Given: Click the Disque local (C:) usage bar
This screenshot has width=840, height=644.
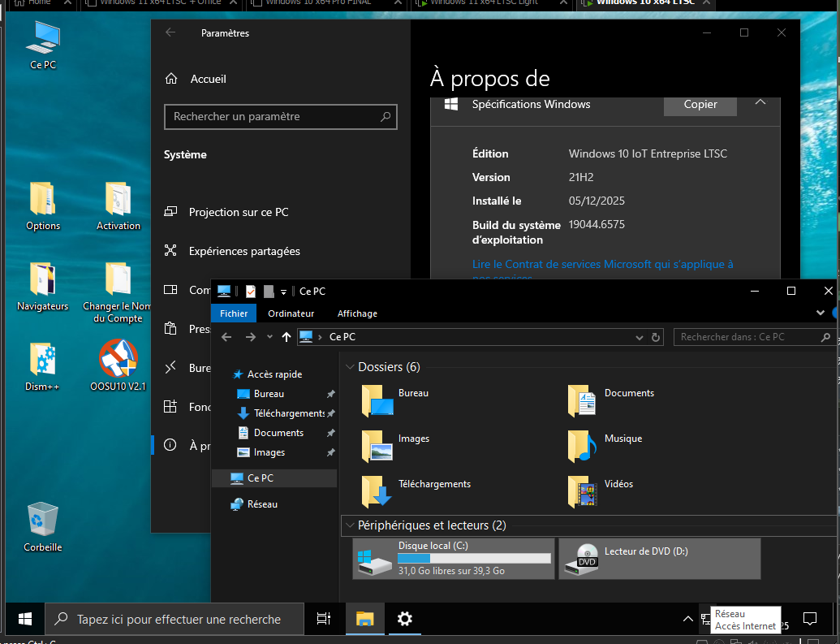Looking at the screenshot, I should (x=474, y=558).
